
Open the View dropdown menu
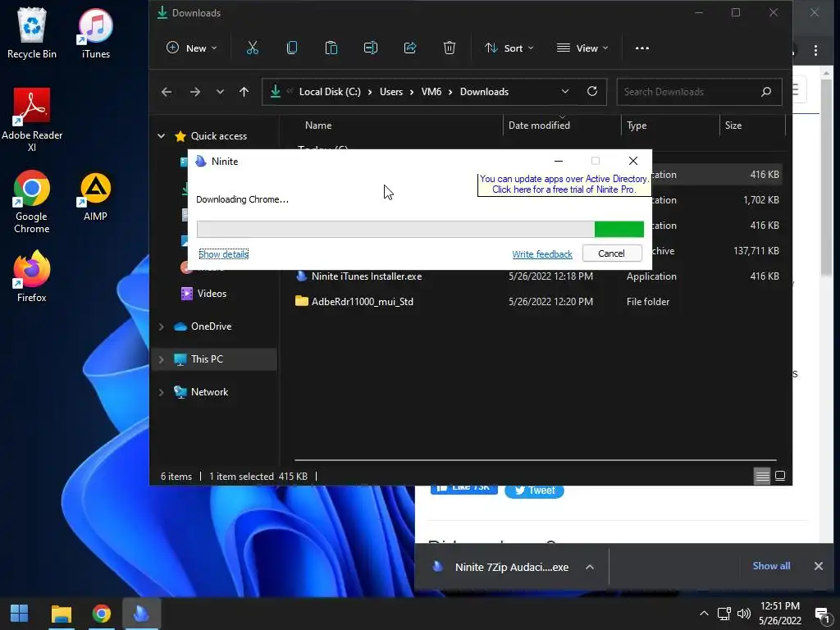pyautogui.click(x=582, y=48)
